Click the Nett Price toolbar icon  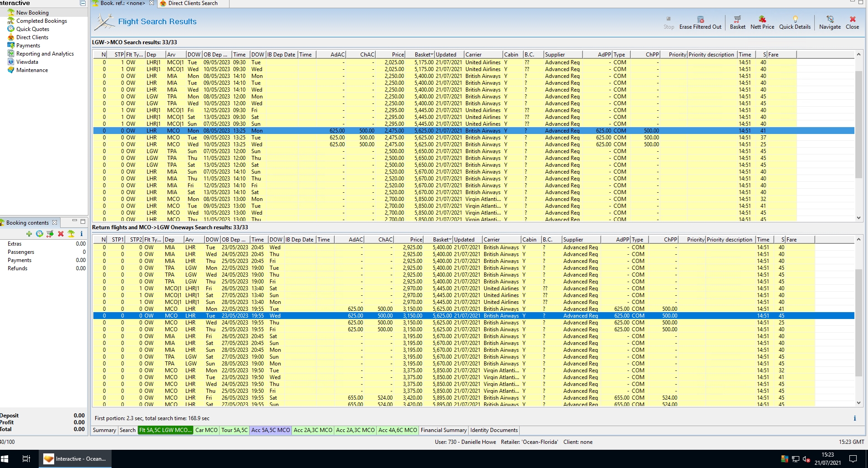pos(762,19)
